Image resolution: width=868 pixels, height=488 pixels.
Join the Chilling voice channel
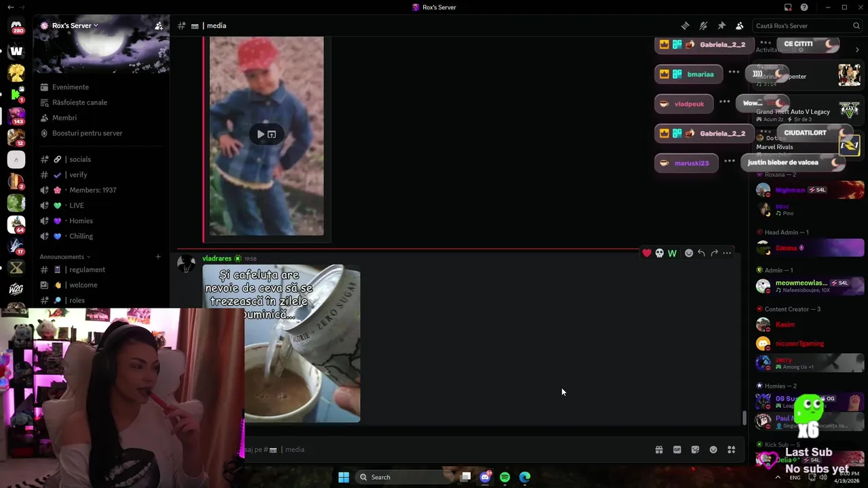point(100,236)
